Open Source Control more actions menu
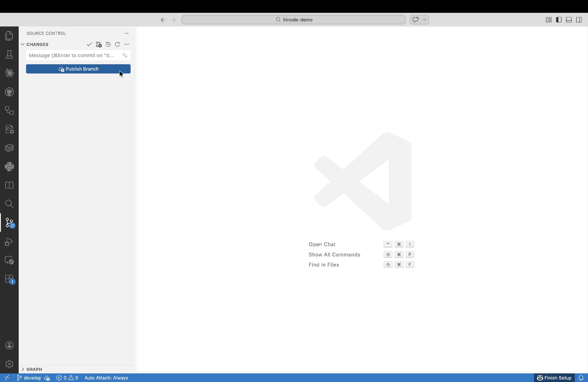This screenshot has height=382, width=588. click(126, 33)
